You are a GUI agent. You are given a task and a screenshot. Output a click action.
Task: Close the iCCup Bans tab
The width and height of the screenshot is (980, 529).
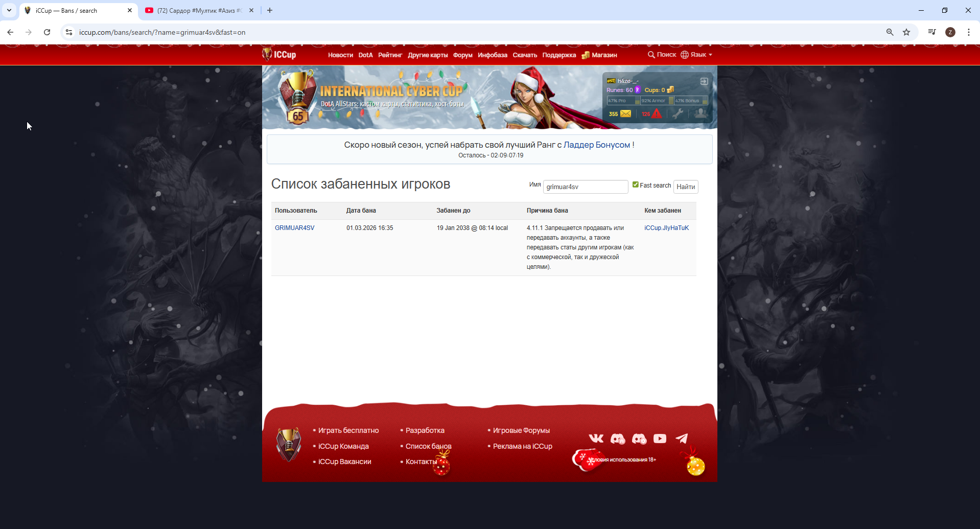(130, 10)
